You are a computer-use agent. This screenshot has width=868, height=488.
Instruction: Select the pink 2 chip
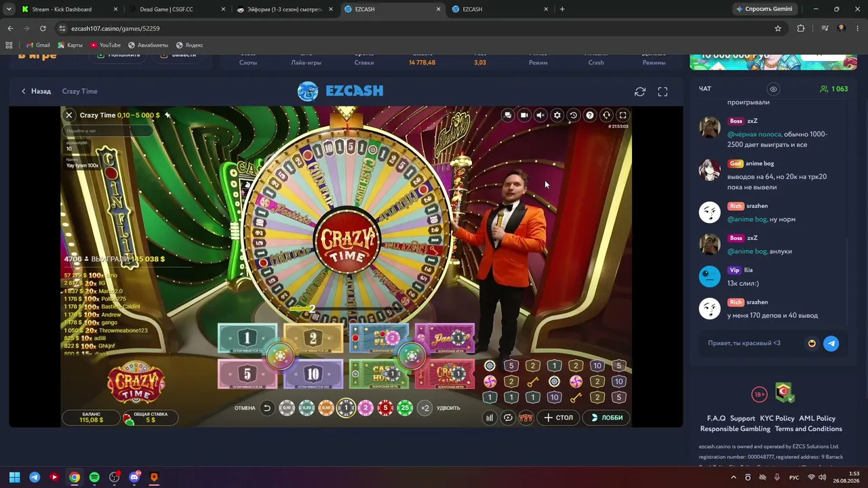pos(366,408)
